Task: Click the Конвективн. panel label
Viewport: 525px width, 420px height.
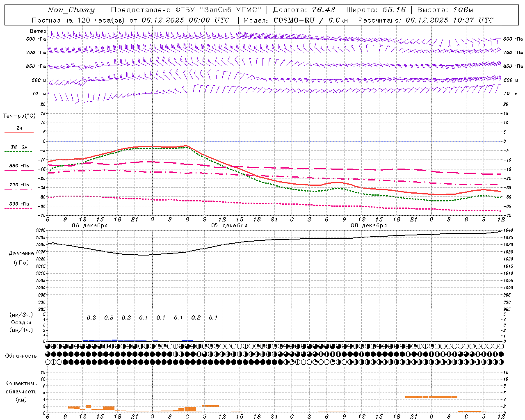Action: pyautogui.click(x=21, y=383)
